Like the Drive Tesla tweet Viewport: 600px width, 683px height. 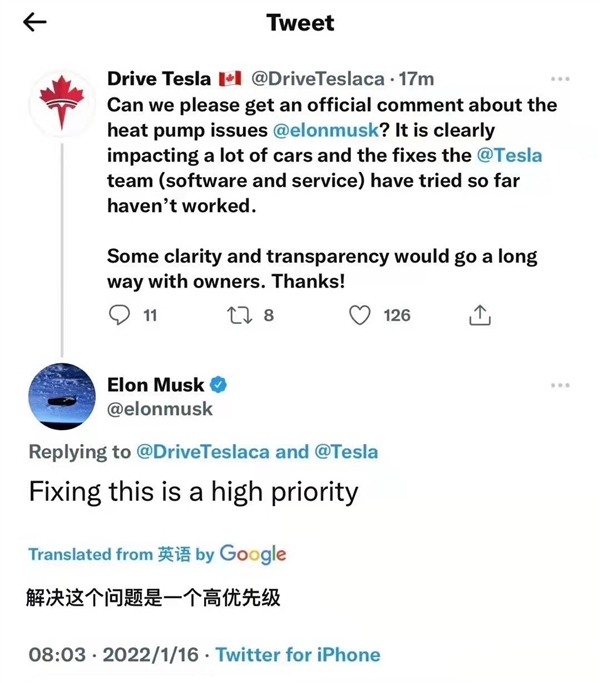click(360, 315)
